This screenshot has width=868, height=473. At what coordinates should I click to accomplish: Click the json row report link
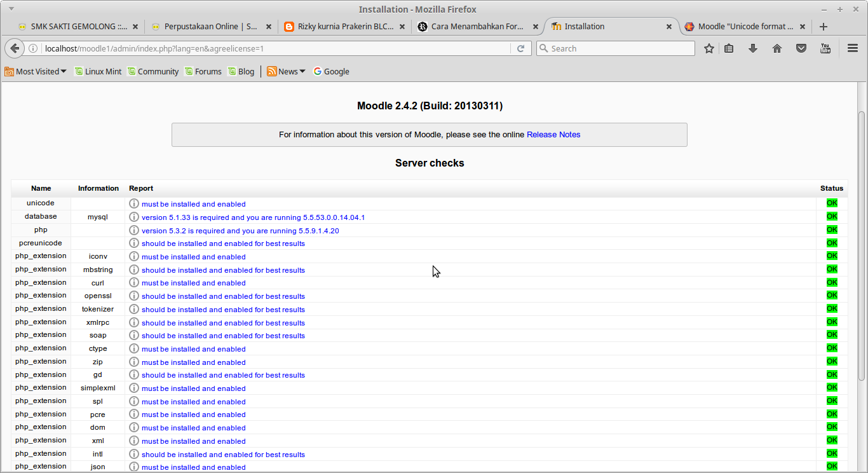coord(193,467)
